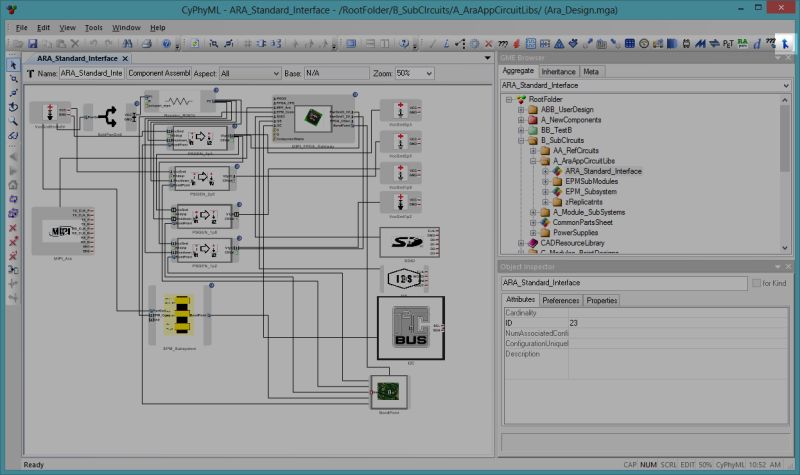Click the red X icon in interpreter toolbar
The height and width of the screenshot is (475, 800).
488,44
